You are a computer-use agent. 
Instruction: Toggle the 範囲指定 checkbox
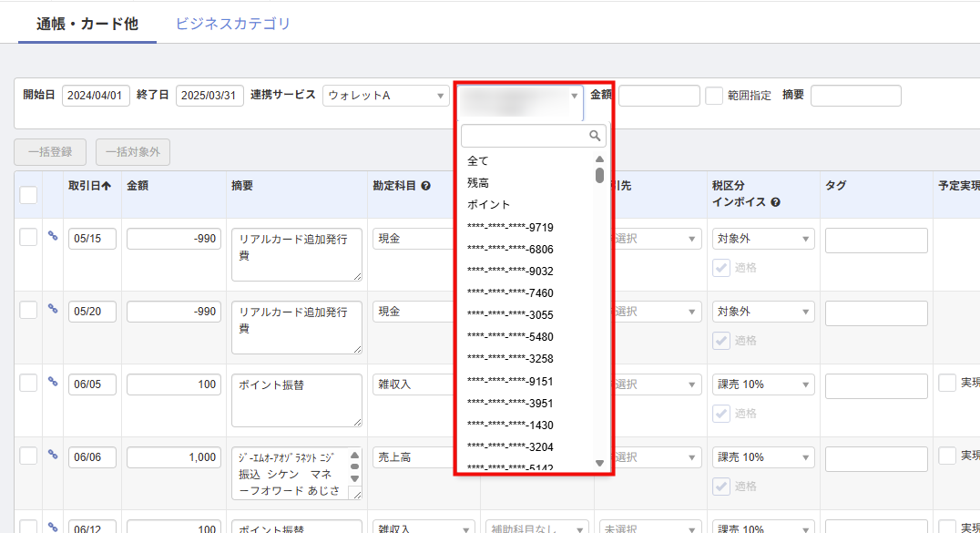click(x=714, y=96)
